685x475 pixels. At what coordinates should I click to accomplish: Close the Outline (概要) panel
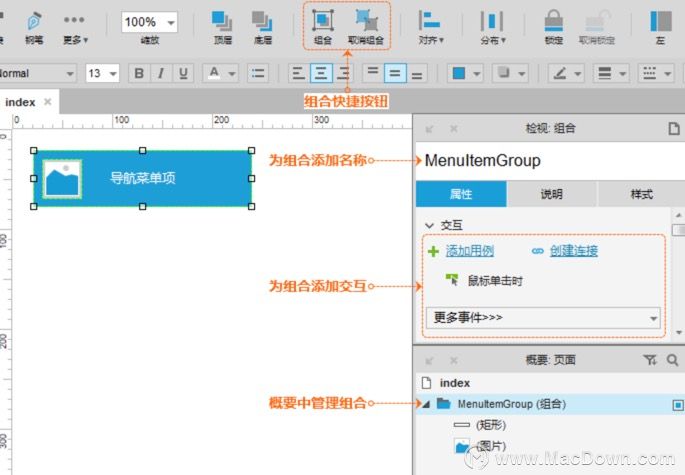coord(454,360)
